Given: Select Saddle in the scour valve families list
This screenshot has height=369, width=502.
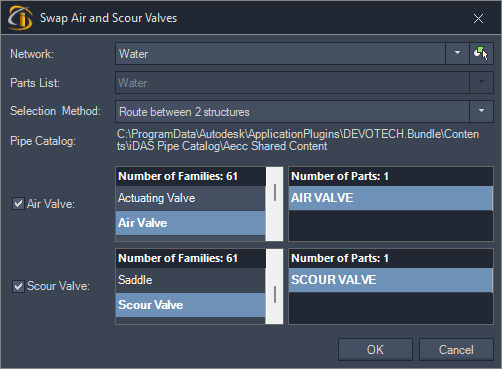Looking at the screenshot, I should [x=190, y=280].
